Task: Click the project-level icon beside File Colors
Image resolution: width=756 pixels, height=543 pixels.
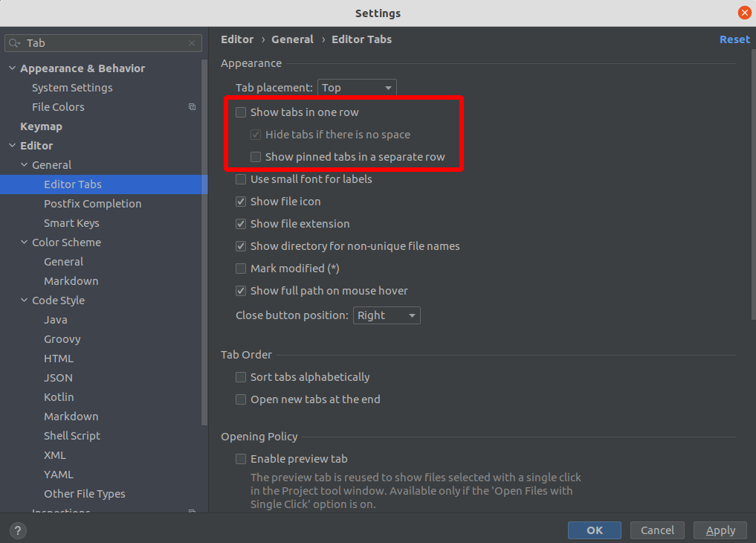Action: point(192,107)
